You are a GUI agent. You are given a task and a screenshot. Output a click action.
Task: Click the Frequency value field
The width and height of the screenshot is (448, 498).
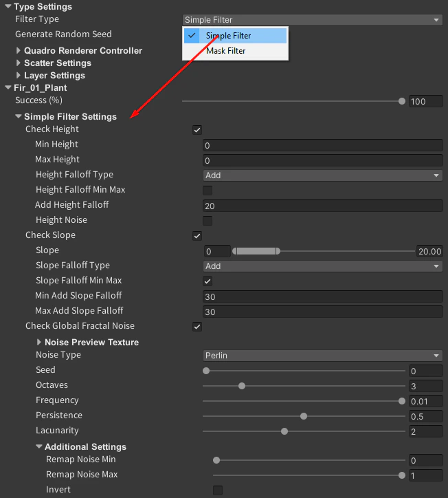point(425,401)
